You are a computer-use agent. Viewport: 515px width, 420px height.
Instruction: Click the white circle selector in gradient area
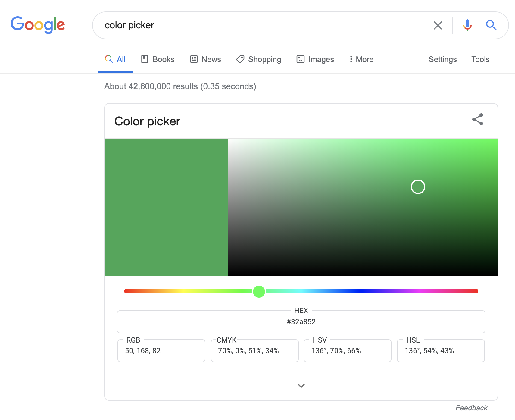pyautogui.click(x=418, y=187)
